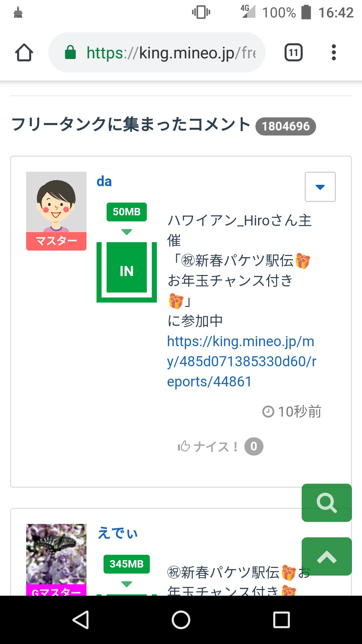Viewport: 362px width, 644px height.
Task: Open the Chrome three-dot overflow menu
Action: (x=334, y=53)
